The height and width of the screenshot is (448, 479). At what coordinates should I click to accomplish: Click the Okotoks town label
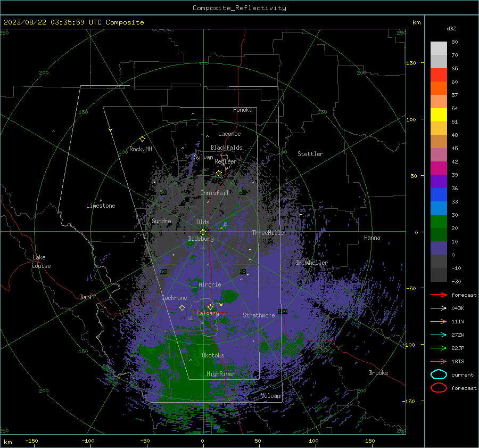213,355
